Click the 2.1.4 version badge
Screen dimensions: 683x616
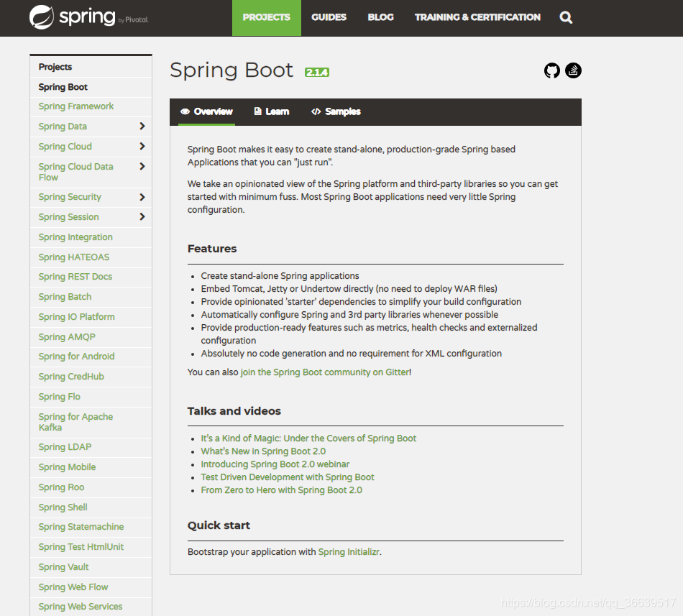[x=316, y=73]
